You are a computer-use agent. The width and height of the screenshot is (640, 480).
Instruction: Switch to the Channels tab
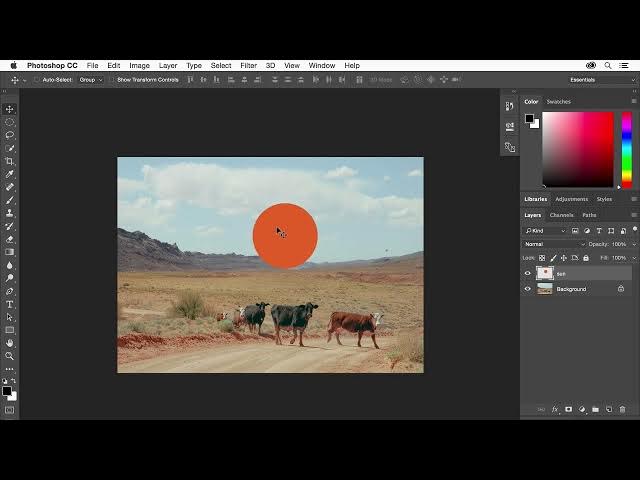pyautogui.click(x=562, y=215)
